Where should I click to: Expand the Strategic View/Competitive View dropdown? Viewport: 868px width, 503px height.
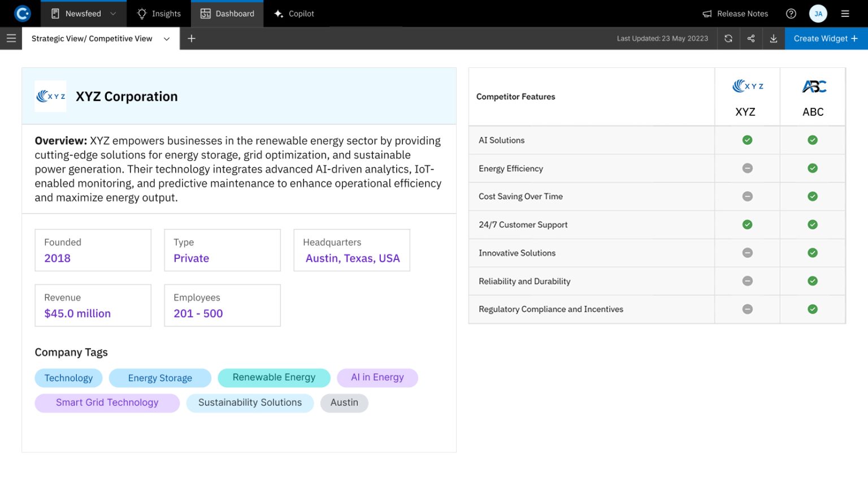pos(167,39)
